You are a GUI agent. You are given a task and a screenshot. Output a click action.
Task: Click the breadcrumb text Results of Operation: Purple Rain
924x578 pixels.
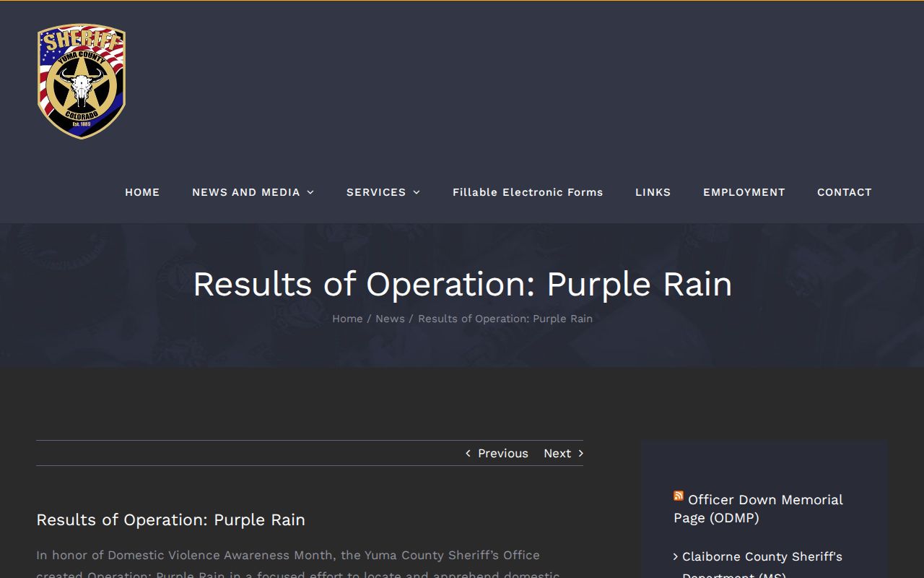tap(505, 319)
